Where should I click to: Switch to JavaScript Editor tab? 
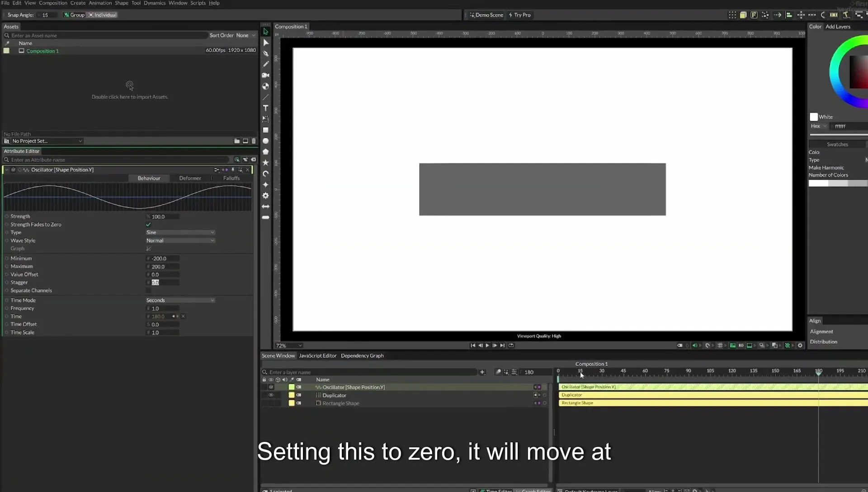point(318,356)
